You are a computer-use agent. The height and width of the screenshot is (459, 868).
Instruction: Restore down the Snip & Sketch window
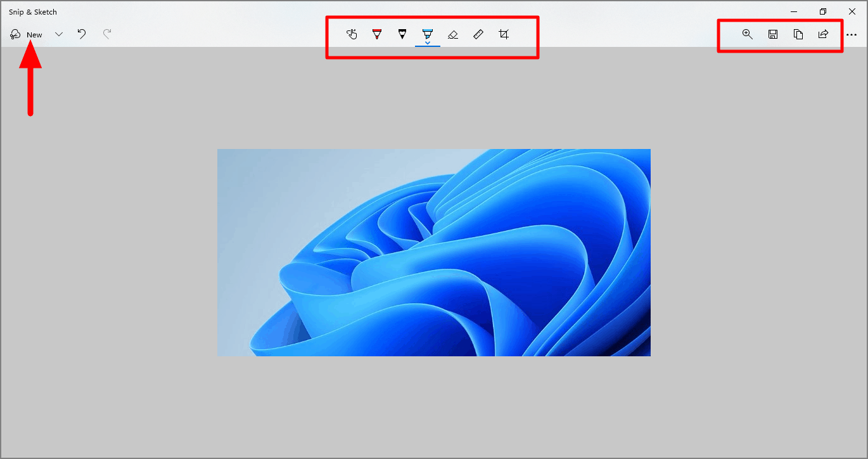click(823, 11)
